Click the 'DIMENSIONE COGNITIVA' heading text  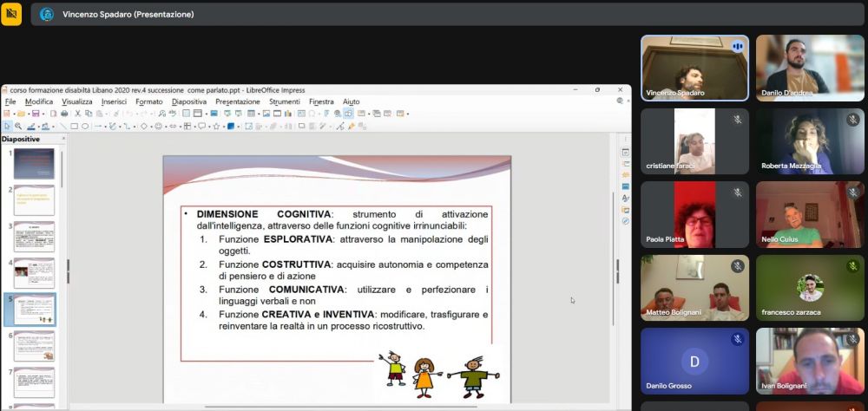point(264,214)
